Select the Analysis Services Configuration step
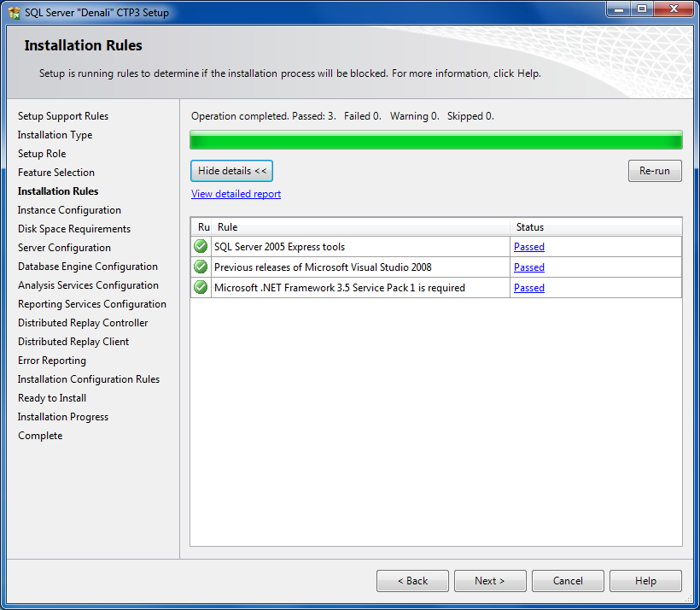 [88, 285]
